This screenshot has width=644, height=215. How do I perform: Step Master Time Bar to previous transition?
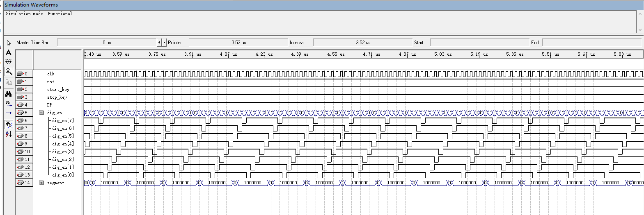(159, 43)
